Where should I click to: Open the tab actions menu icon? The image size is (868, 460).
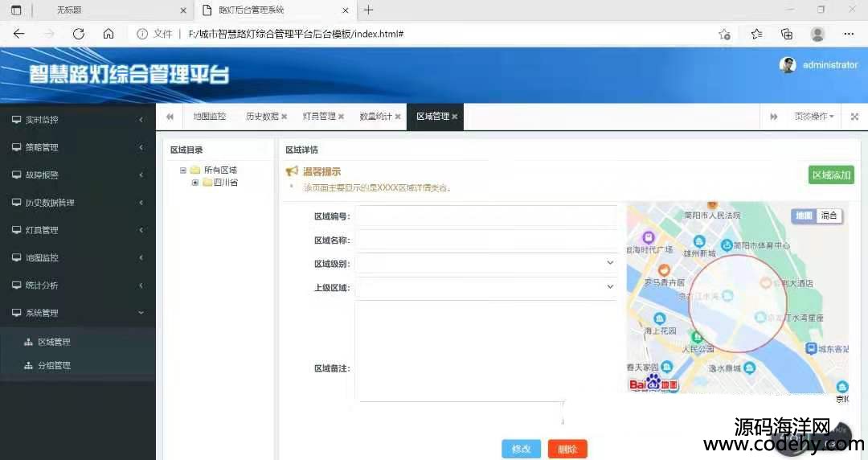click(16, 10)
